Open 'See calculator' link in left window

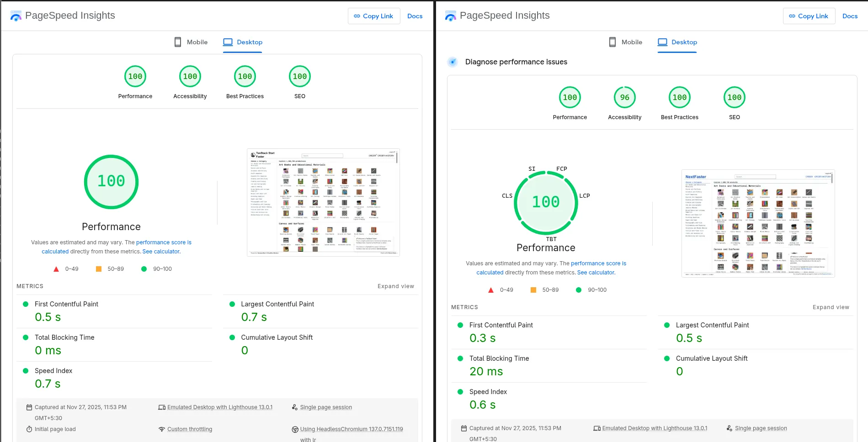(161, 252)
